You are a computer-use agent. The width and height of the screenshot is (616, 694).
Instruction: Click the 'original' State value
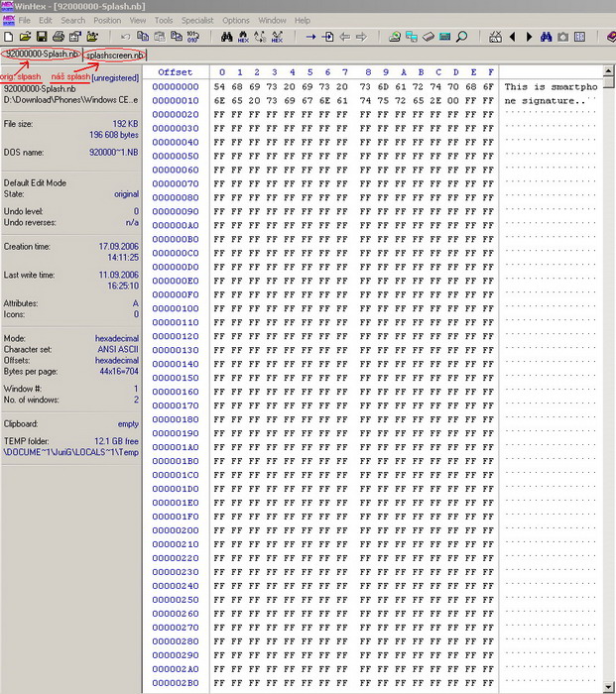pyautogui.click(x=127, y=194)
